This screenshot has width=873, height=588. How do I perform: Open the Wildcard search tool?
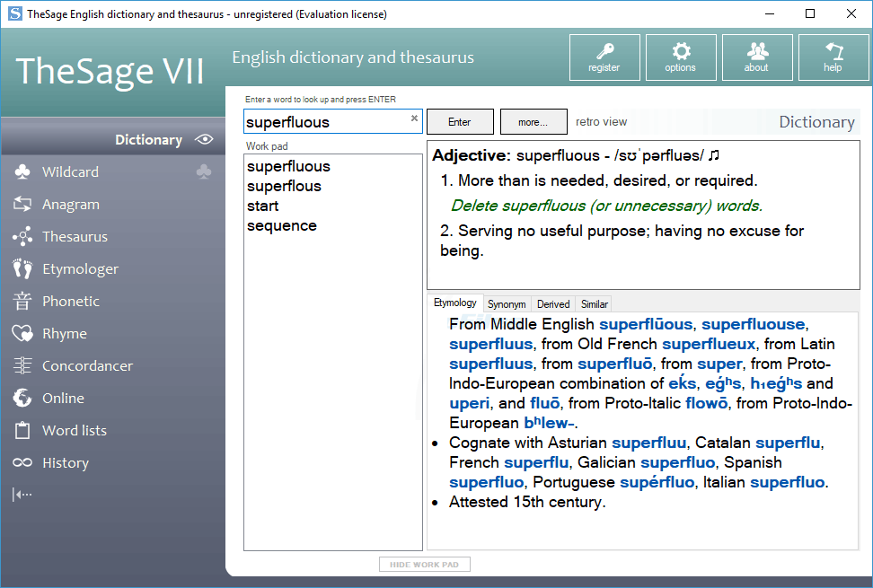pos(70,172)
